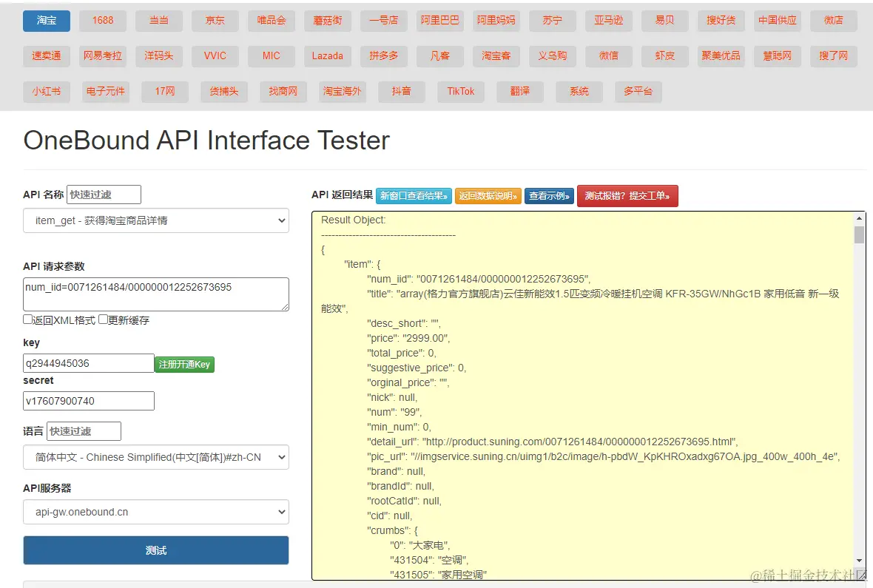Viewport: 873px width, 588px height.
Task: Open the MIC platform tab
Action: (x=271, y=56)
